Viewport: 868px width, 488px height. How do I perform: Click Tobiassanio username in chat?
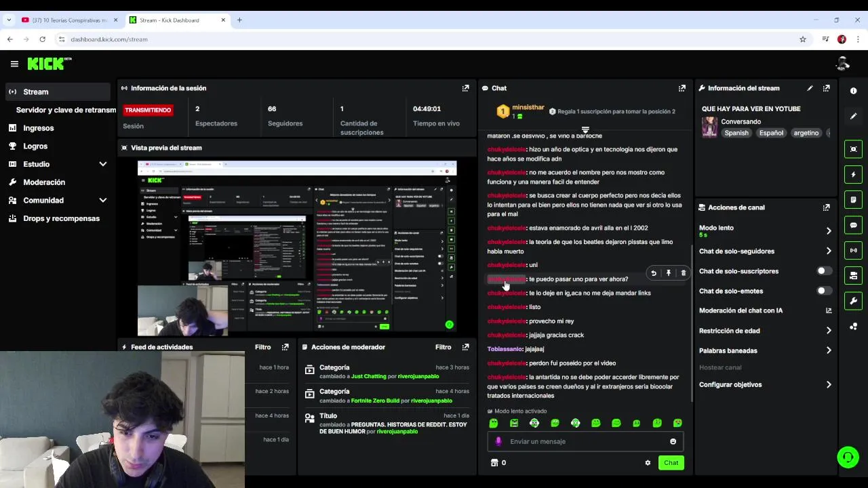pyautogui.click(x=505, y=349)
